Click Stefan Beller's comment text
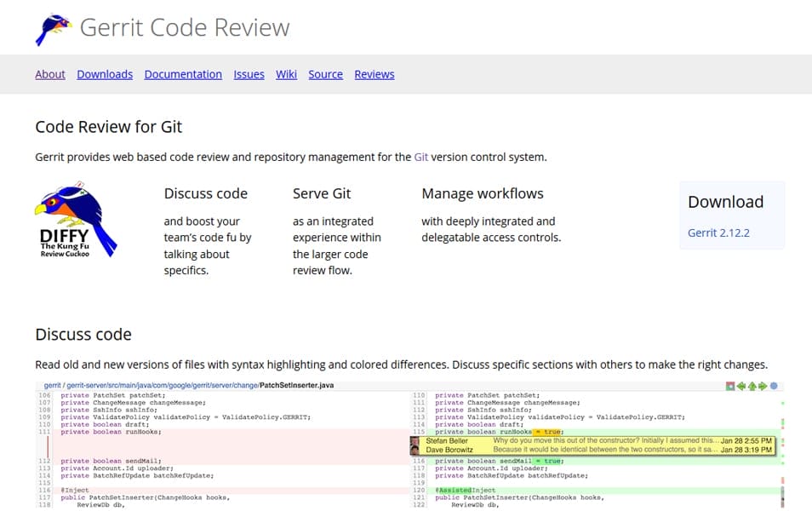 pyautogui.click(x=605, y=440)
